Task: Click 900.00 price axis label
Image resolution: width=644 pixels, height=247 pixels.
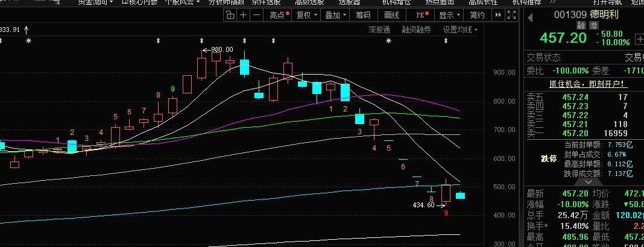Action: coord(504,73)
